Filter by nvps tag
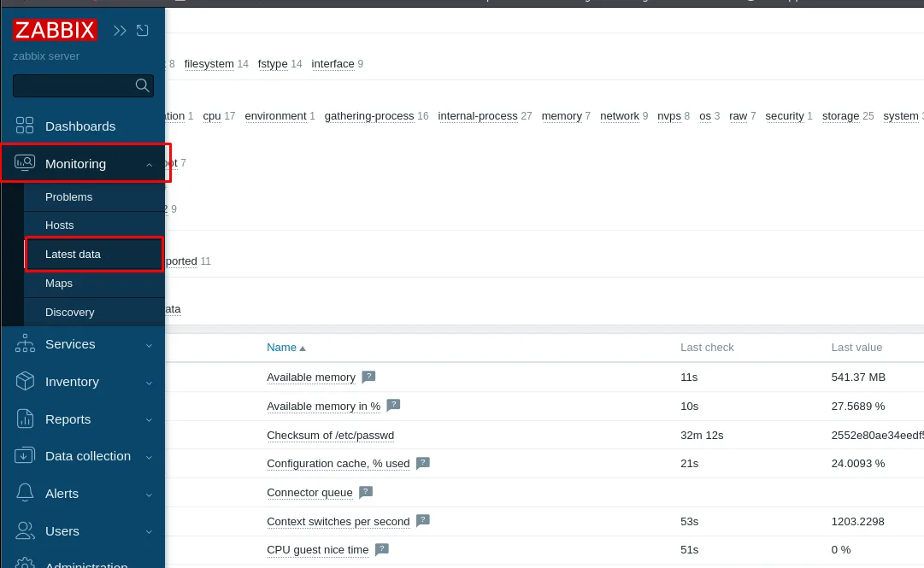This screenshot has width=924, height=568. pyautogui.click(x=668, y=116)
